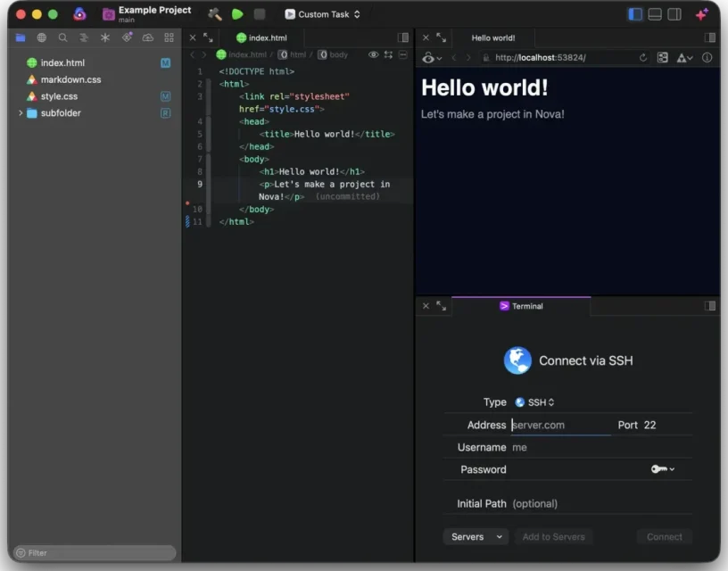728x571 pixels.
Task: Click the badge next to subfolder
Action: pyautogui.click(x=165, y=112)
